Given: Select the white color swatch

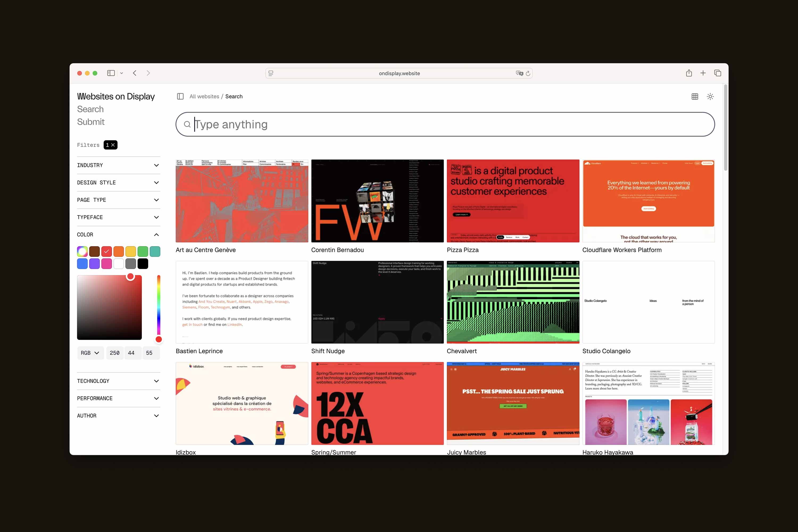Looking at the screenshot, I should click(119, 264).
